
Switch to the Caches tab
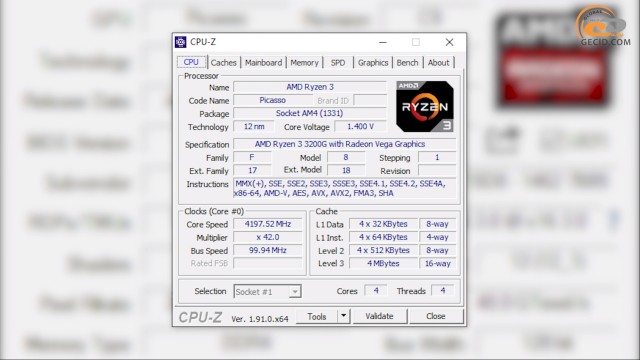pos(223,62)
